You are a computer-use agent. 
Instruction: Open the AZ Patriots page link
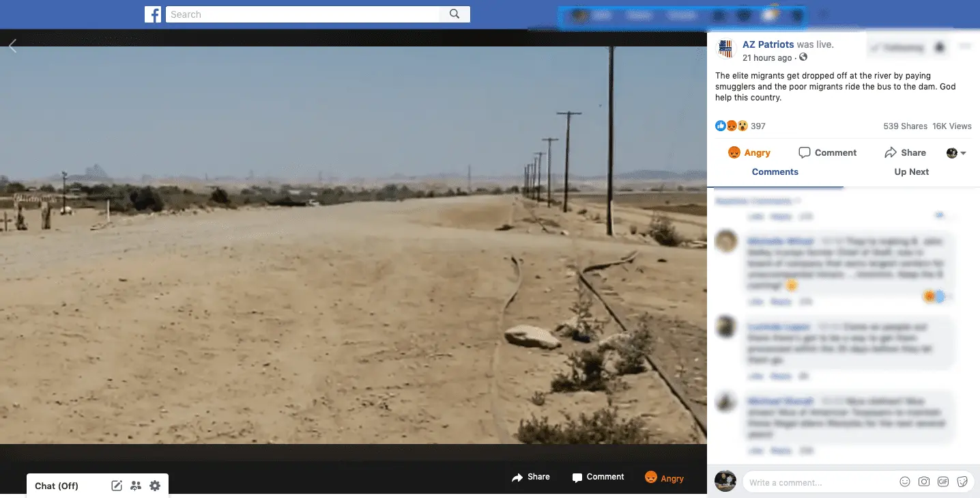(x=768, y=44)
